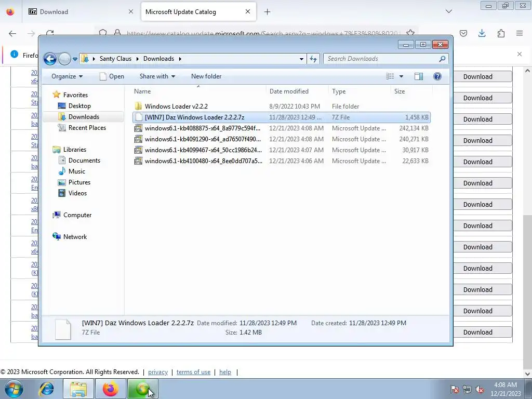Sort files by Type column header

360,91
